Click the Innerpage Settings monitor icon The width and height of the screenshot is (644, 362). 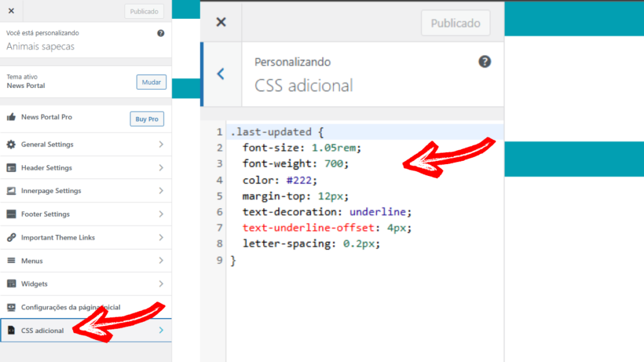11,190
